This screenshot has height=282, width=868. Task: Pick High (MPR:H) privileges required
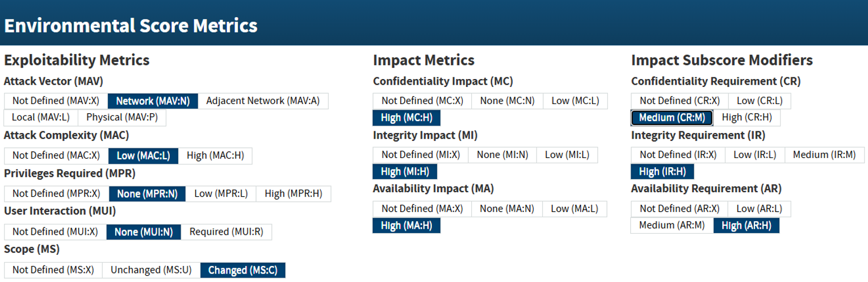point(293,194)
